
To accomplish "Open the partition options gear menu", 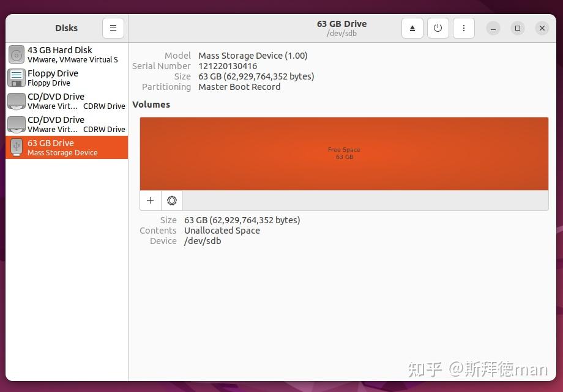I will tap(172, 201).
